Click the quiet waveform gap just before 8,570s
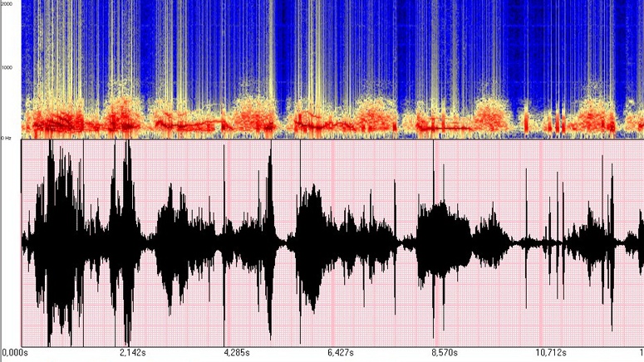 (x=407, y=242)
